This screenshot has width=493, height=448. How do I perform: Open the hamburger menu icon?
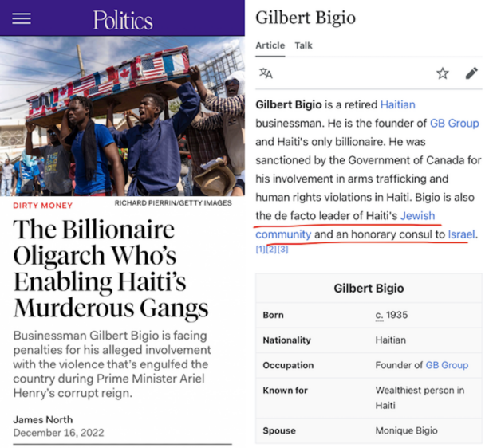coord(22,18)
